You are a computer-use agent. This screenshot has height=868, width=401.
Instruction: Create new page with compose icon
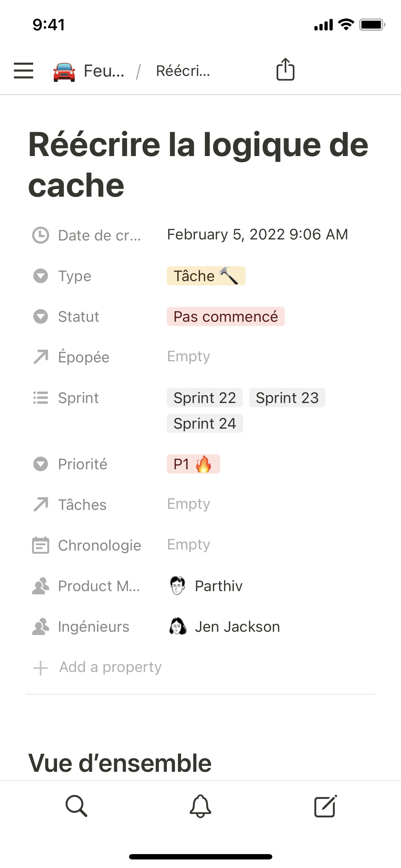tap(325, 806)
